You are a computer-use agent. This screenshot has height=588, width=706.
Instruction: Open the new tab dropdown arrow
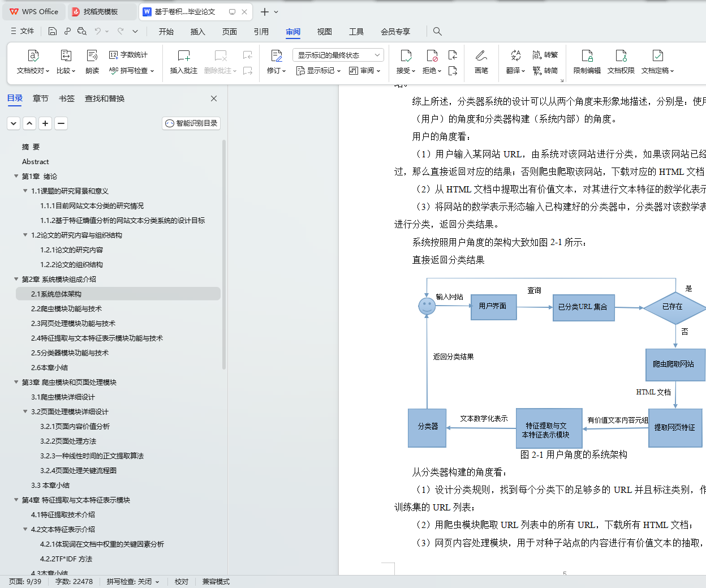pyautogui.click(x=276, y=12)
